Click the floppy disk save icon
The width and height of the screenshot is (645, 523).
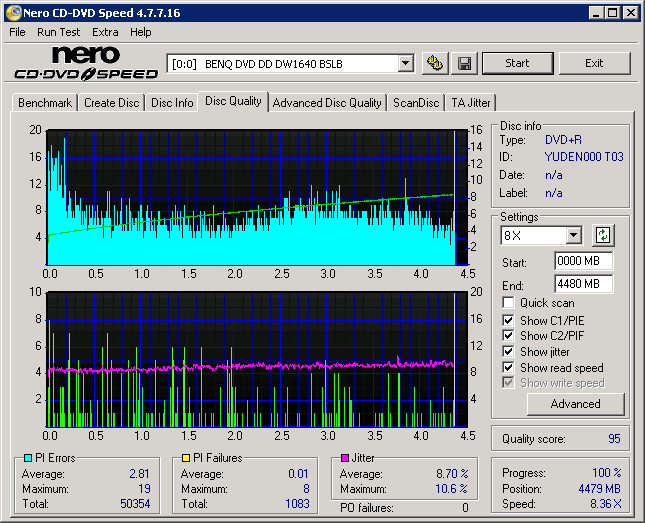[464, 63]
